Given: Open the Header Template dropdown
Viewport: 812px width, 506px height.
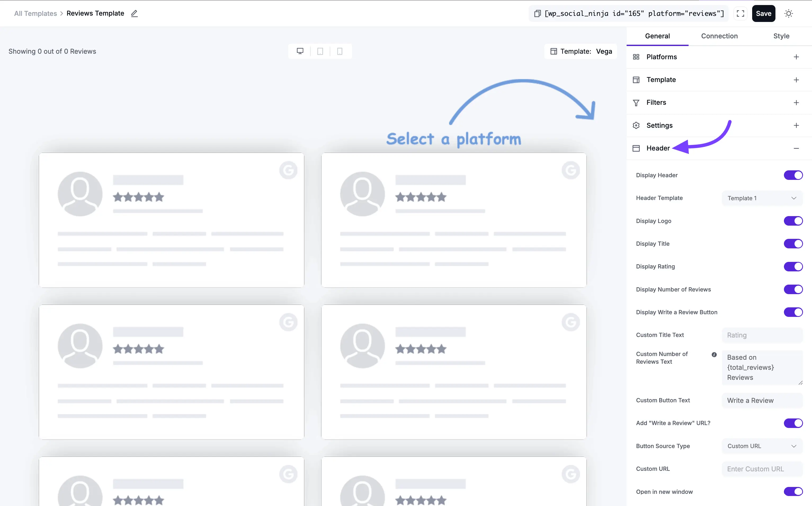Looking at the screenshot, I should point(762,198).
